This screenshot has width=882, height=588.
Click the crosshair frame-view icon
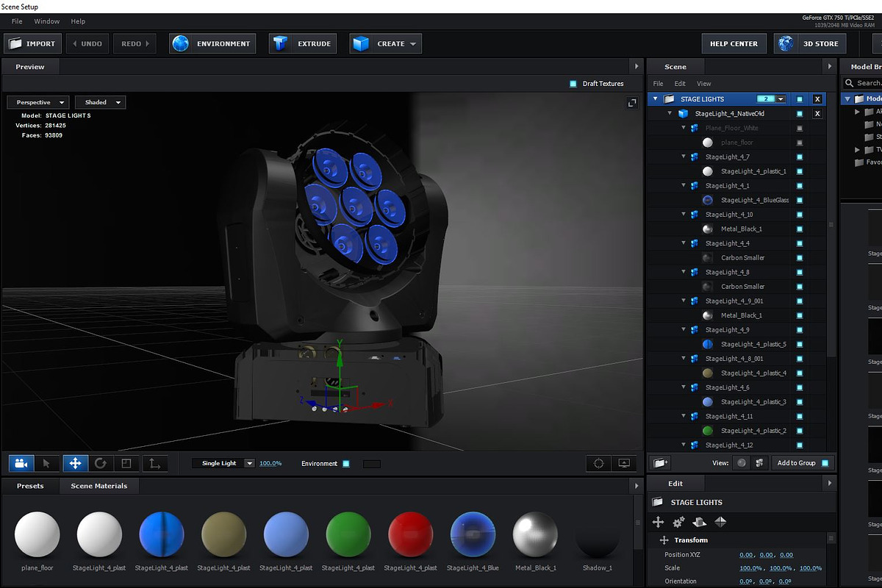[598, 463]
